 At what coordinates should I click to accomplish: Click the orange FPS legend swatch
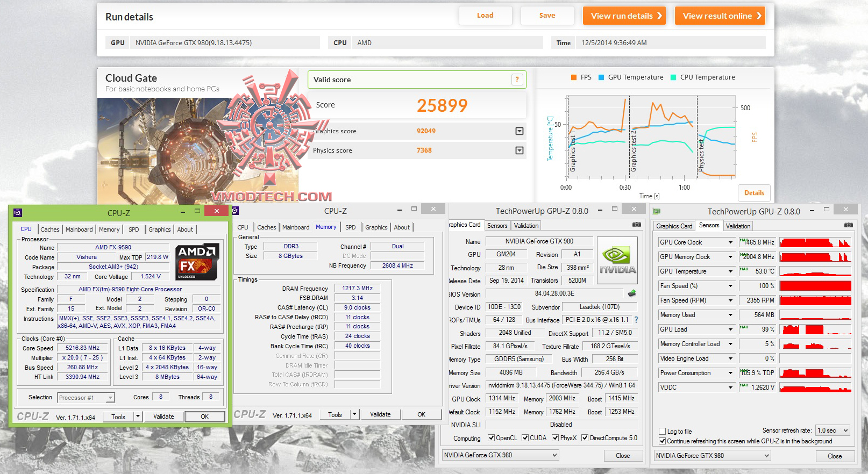click(574, 77)
